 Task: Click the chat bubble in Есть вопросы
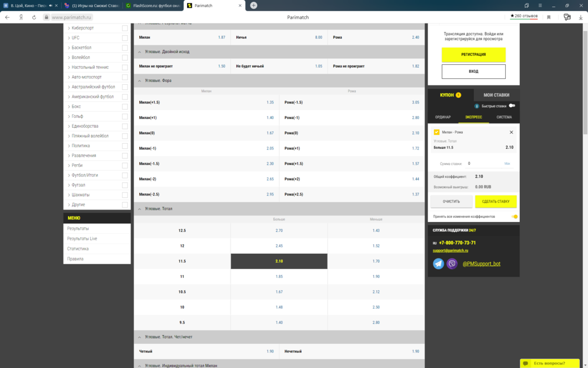click(526, 363)
